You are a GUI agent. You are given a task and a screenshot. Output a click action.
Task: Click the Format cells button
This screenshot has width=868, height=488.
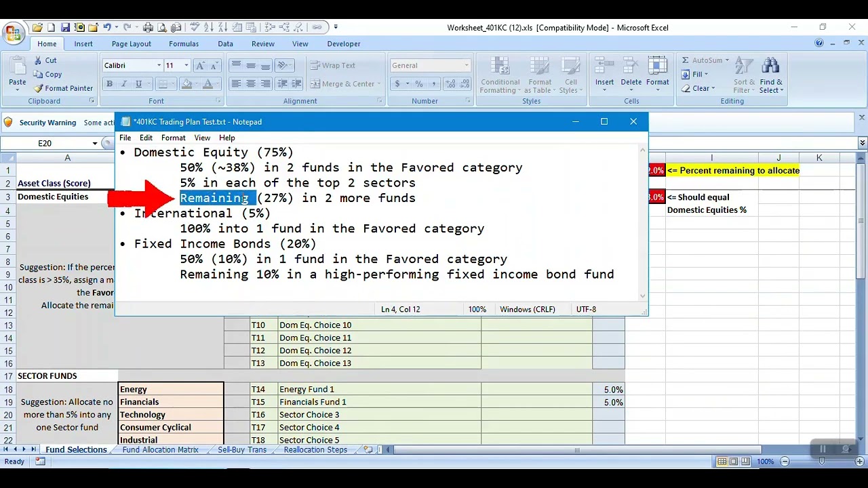(x=657, y=73)
